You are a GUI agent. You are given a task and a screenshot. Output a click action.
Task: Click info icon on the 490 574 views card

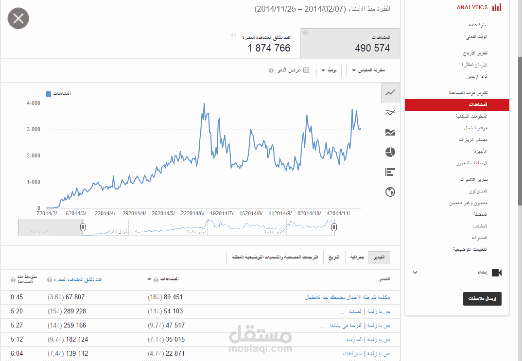[305, 33]
